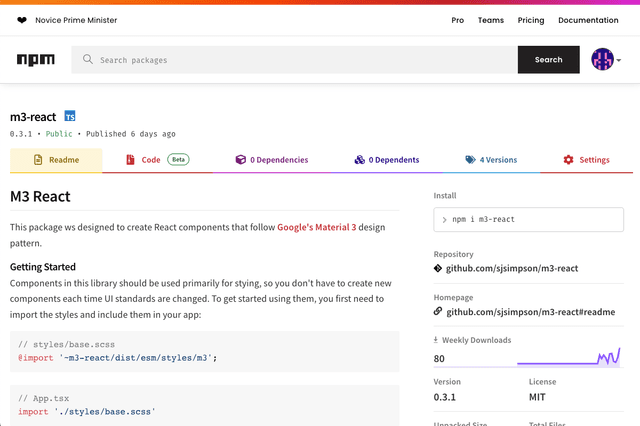Click the M3 React heading
The image size is (640, 426).
pos(40,197)
